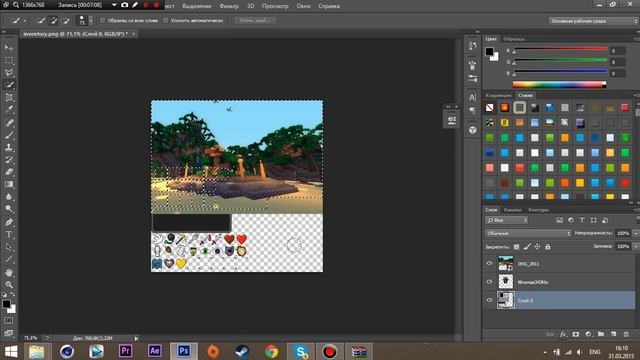
Task: Open Premiere Pro from the taskbar
Action: (125, 351)
